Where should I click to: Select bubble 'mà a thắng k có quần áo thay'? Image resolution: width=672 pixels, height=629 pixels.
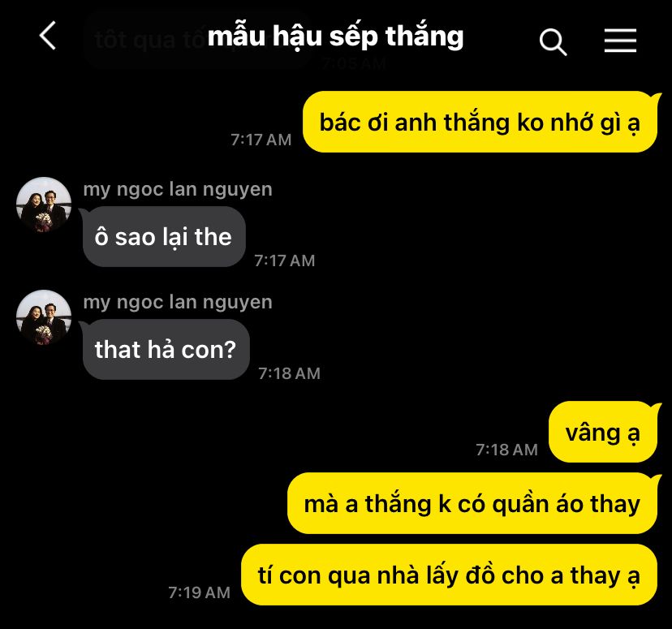[472, 503]
